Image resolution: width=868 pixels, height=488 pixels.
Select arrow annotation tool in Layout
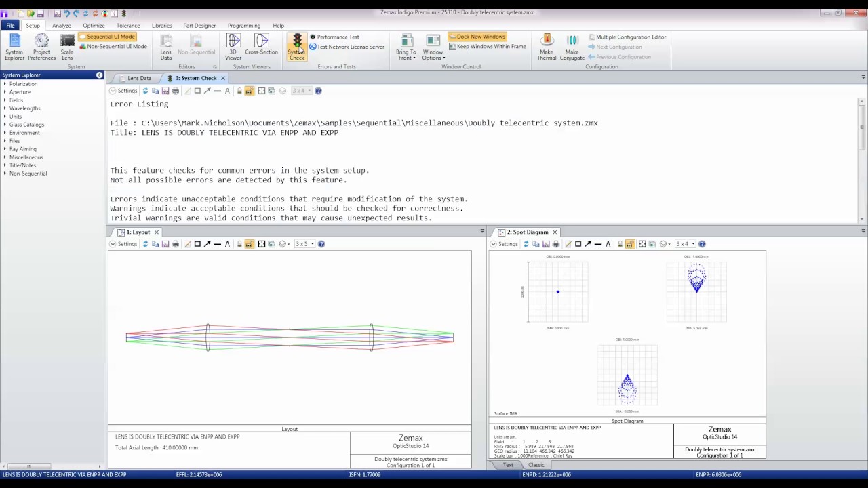coord(208,244)
